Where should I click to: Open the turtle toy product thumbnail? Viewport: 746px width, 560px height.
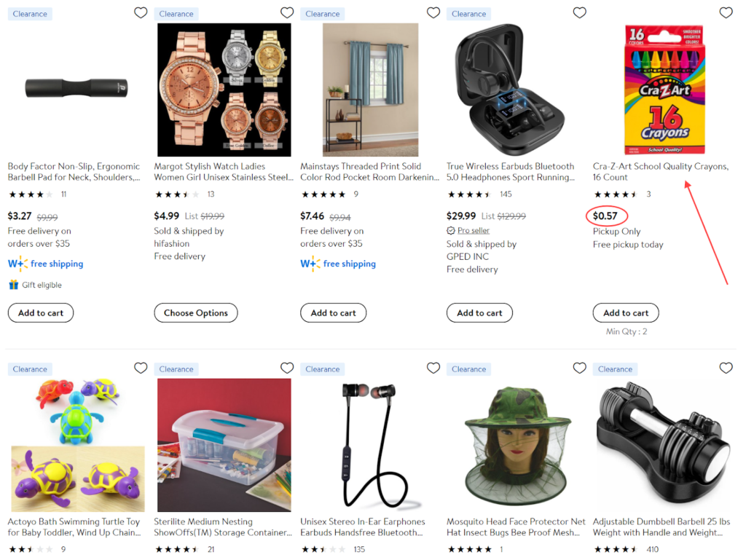tap(76, 444)
